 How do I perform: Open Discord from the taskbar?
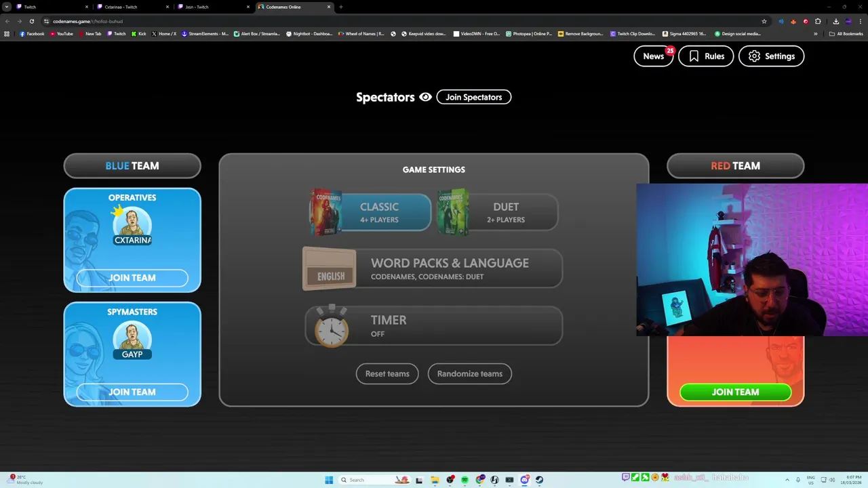coord(524,480)
